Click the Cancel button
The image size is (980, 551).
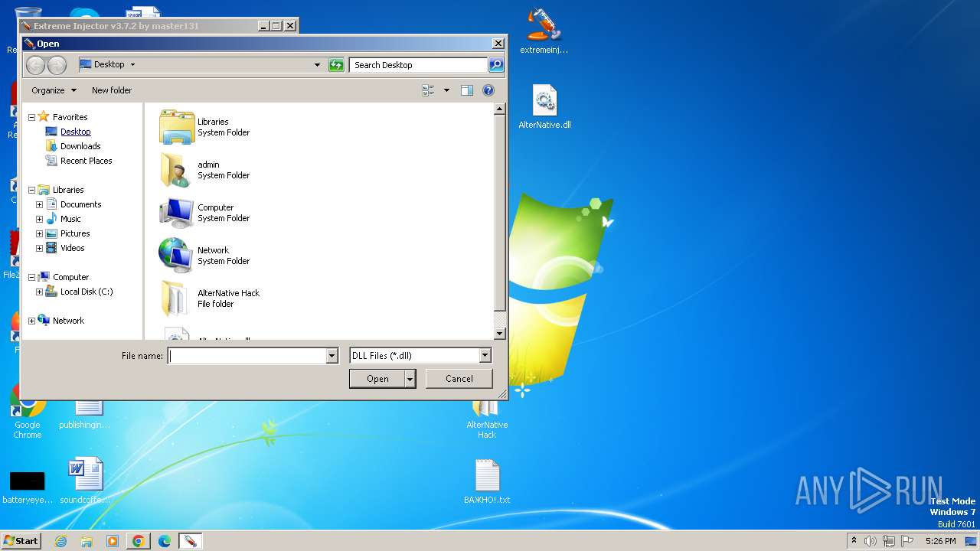(x=459, y=379)
